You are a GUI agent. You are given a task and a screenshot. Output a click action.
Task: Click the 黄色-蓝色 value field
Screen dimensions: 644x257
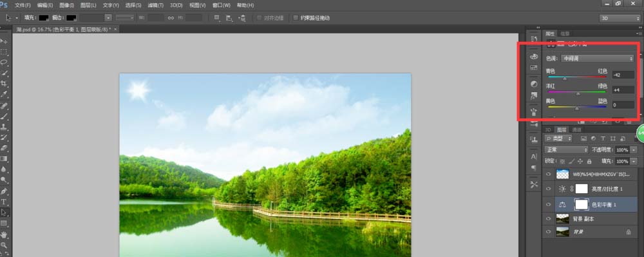[623, 105]
